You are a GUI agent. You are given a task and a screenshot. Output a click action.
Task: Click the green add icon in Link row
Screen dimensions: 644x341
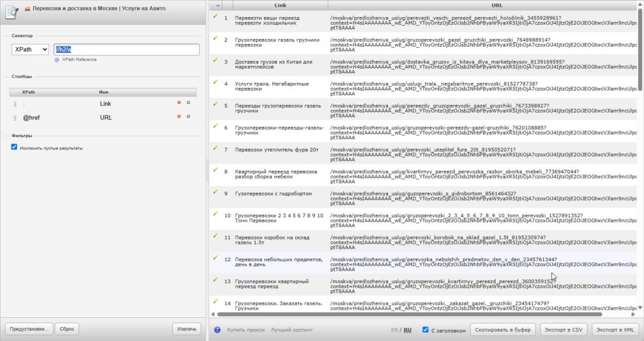coord(189,102)
